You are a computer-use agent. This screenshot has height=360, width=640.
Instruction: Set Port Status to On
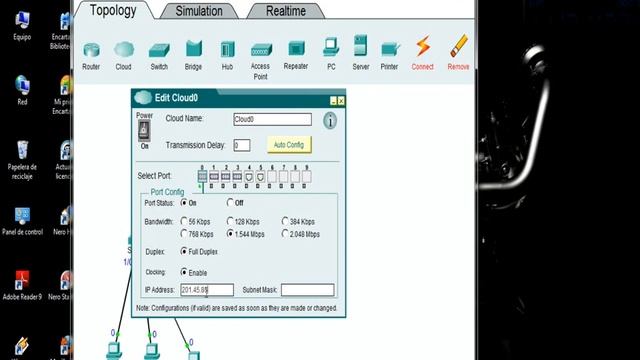[x=184, y=202]
